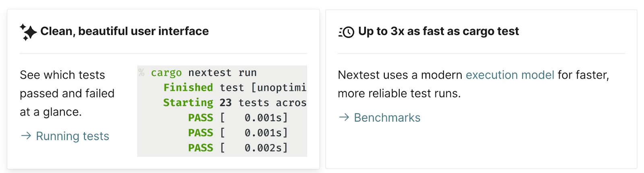Click the % prompt symbol in the terminal
This screenshot has height=173, width=644.
(x=141, y=73)
